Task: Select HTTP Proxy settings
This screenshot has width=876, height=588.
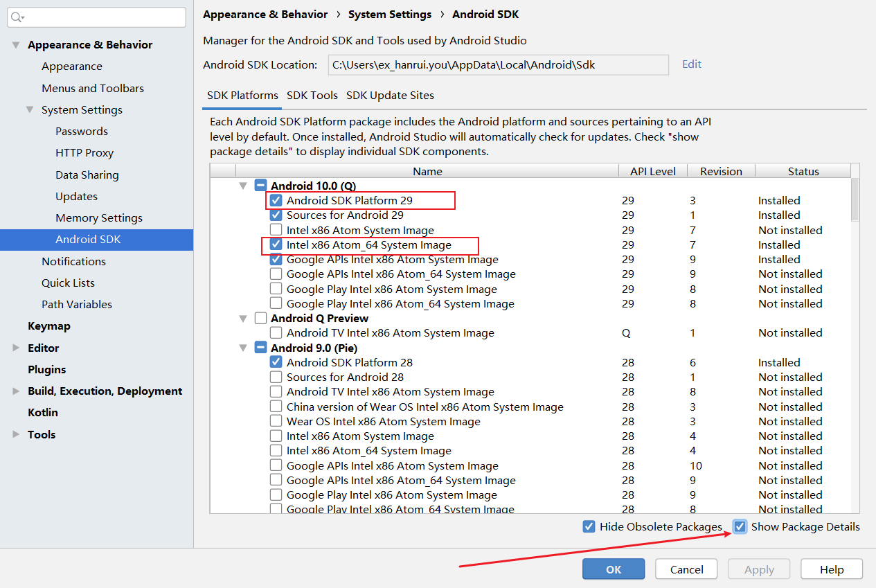Action: (x=84, y=152)
